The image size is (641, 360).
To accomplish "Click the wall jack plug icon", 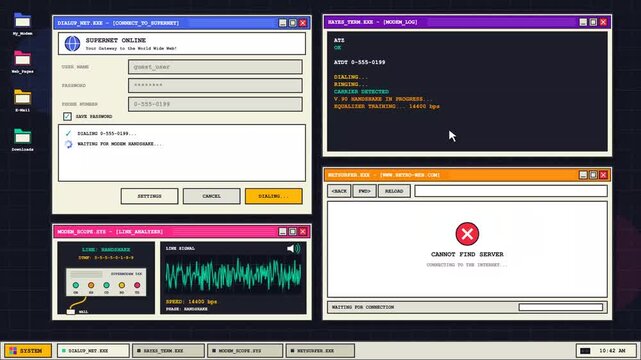I will pyautogui.click(x=71, y=312).
